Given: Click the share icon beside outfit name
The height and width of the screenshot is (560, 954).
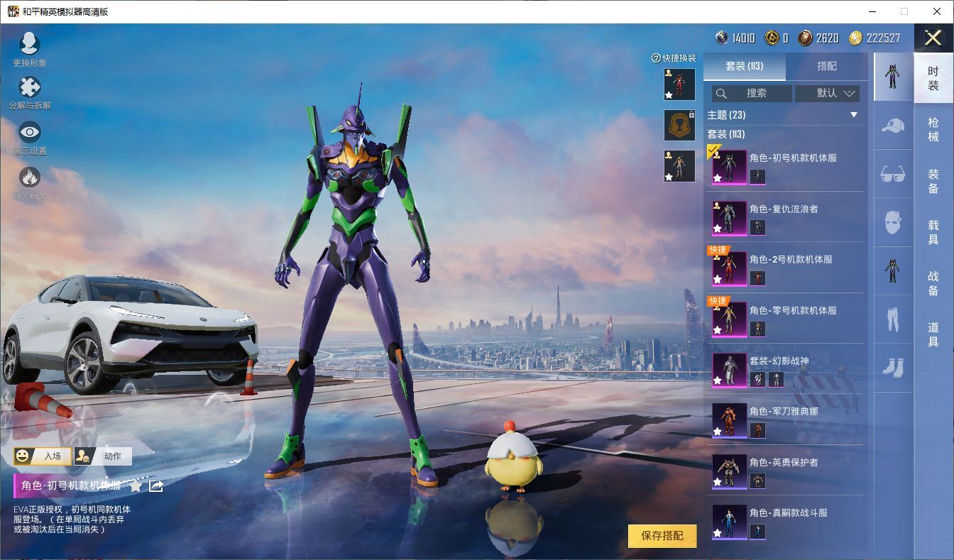Looking at the screenshot, I should click(156, 486).
